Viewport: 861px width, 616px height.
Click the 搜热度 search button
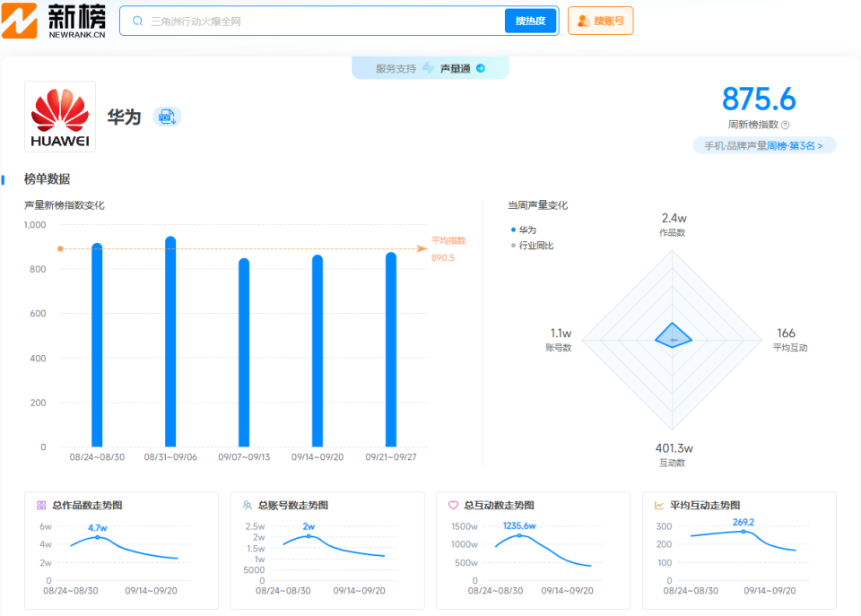click(530, 20)
